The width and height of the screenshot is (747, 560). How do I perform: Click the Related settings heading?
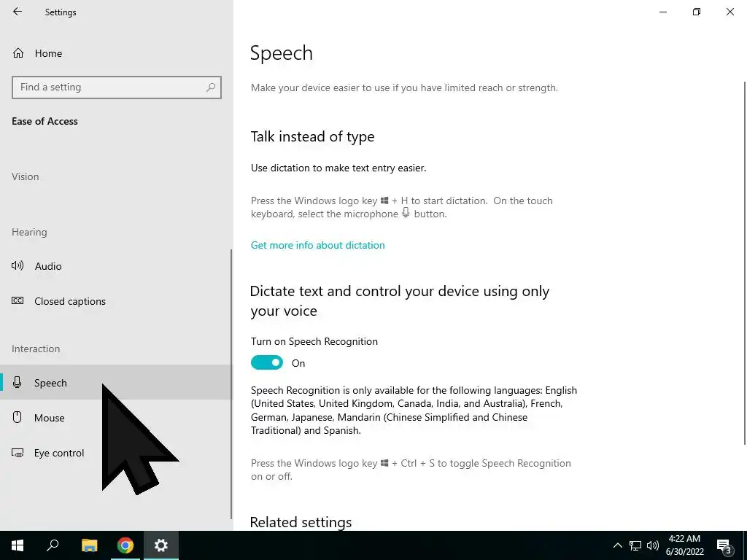(301, 522)
